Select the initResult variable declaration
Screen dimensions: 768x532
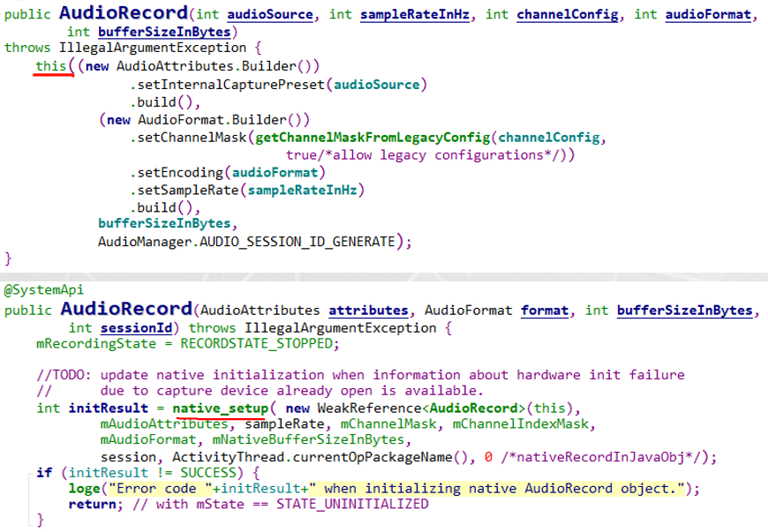point(79,408)
